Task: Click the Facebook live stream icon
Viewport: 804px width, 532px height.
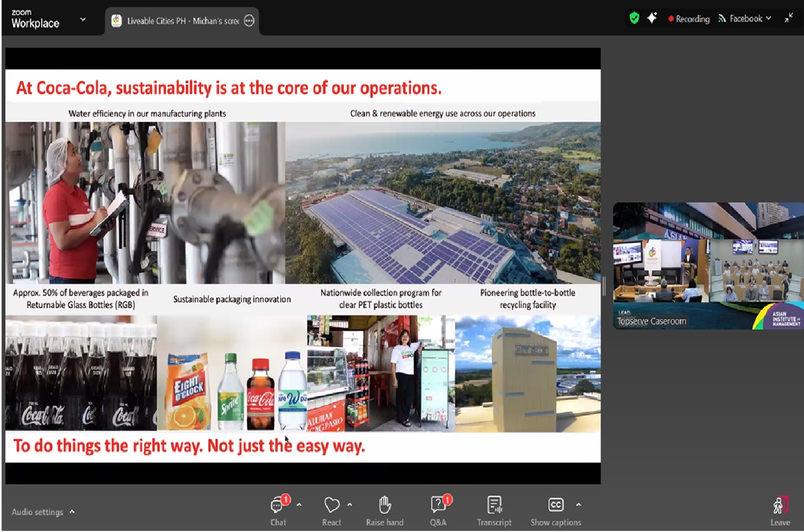Action: click(722, 18)
